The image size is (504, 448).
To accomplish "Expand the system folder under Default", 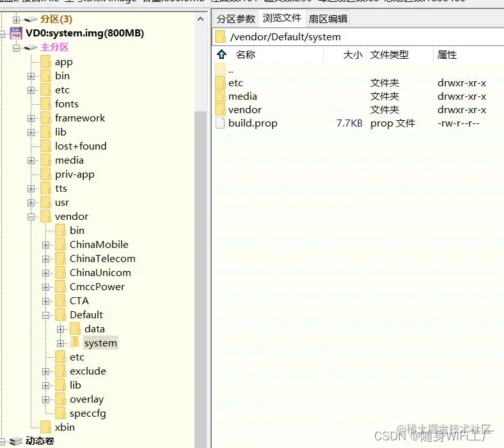I will (60, 343).
